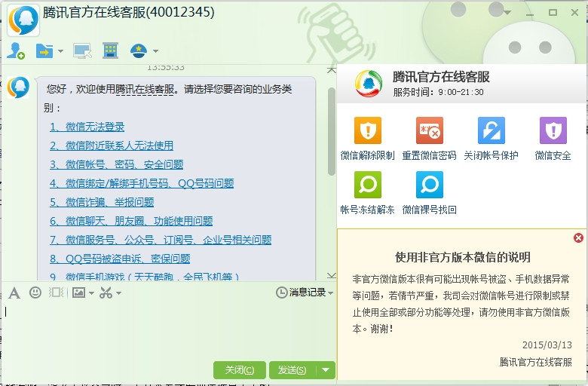This screenshot has width=588, height=386.
Task: Click the window shake icon
Action: [x=57, y=293]
